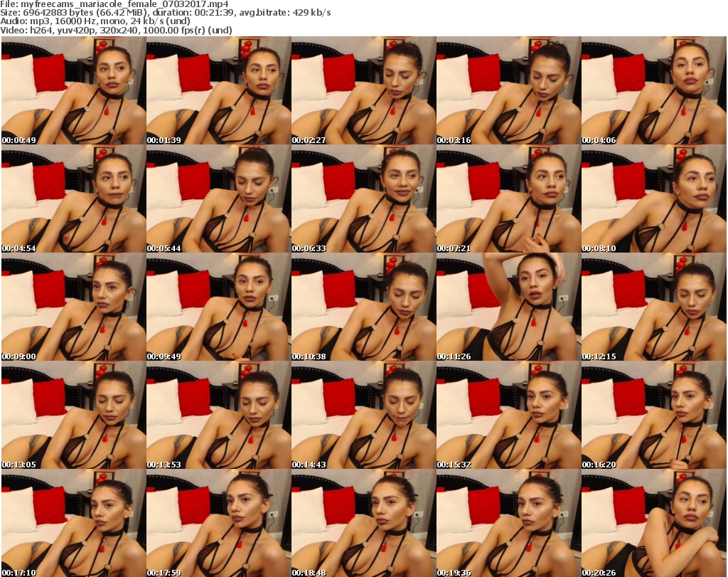728x577 pixels.
Task: Choose the frame timestamped 00:06:33
Action: (363, 198)
